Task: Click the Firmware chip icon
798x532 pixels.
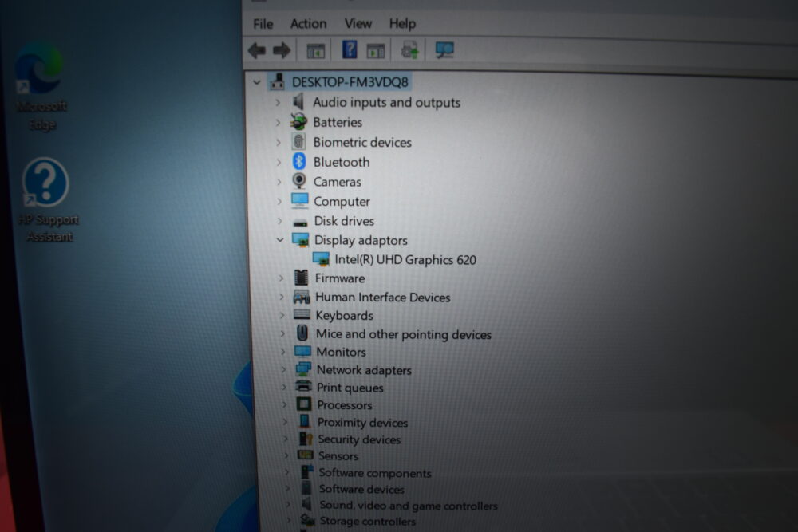Action: (x=302, y=278)
